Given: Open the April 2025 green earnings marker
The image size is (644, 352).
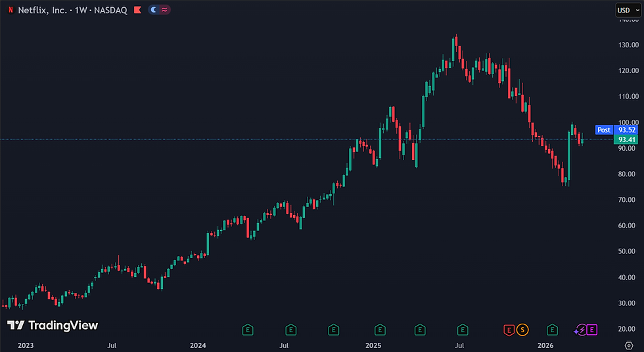Looking at the screenshot, I should 420,330.
